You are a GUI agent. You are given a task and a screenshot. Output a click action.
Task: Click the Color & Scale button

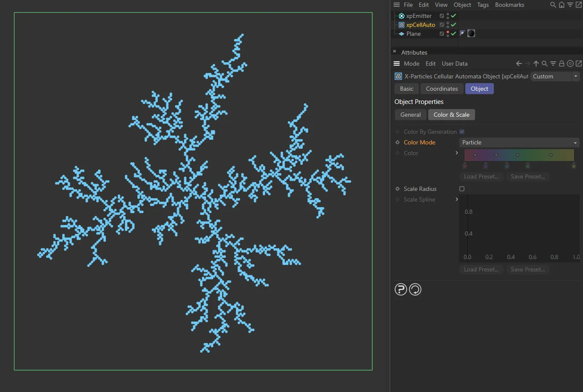click(451, 115)
